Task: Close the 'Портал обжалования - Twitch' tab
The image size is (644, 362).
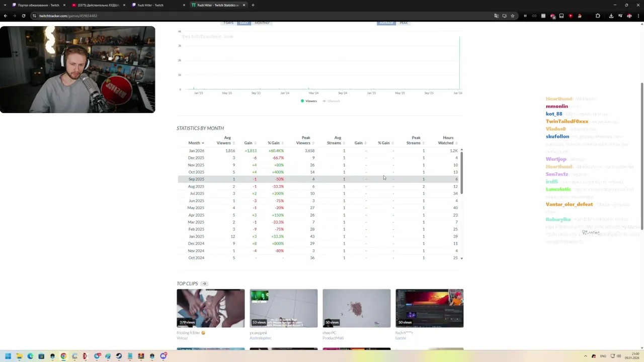Action: 64,5
